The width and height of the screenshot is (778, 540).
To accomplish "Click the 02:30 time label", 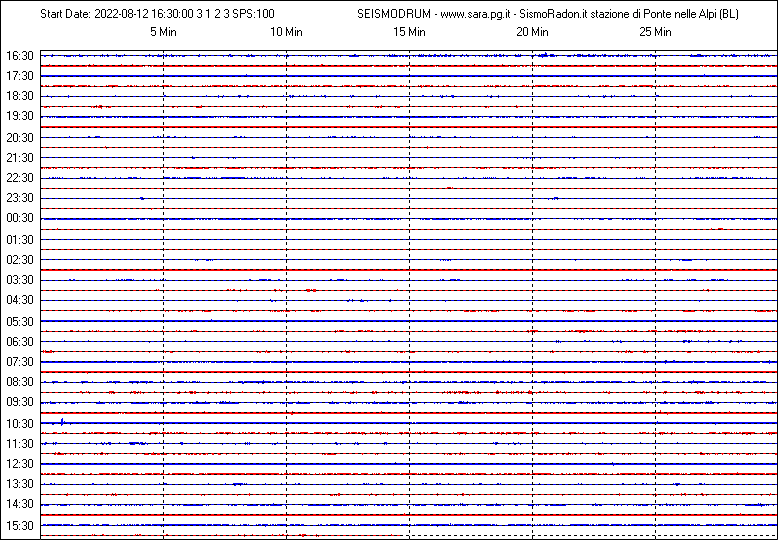I will coord(20,260).
